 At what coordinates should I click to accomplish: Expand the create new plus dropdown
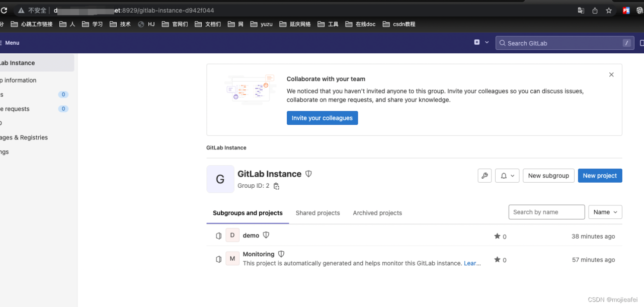point(481,43)
